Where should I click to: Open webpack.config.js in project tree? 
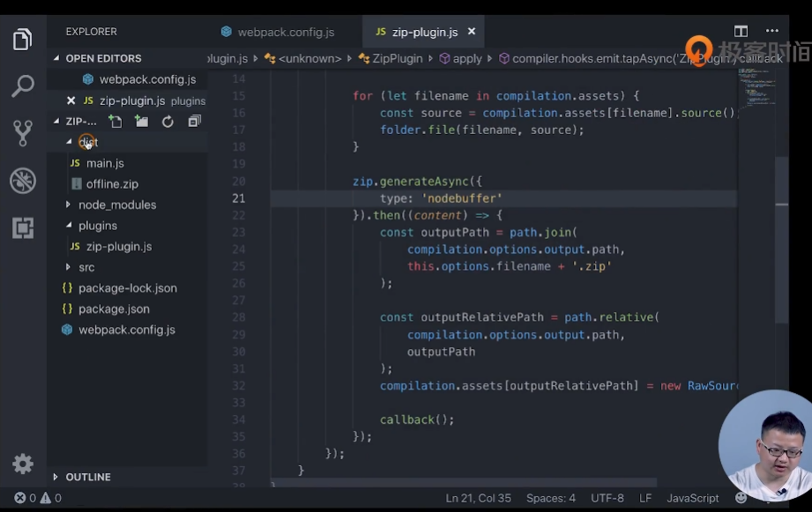[x=127, y=330]
